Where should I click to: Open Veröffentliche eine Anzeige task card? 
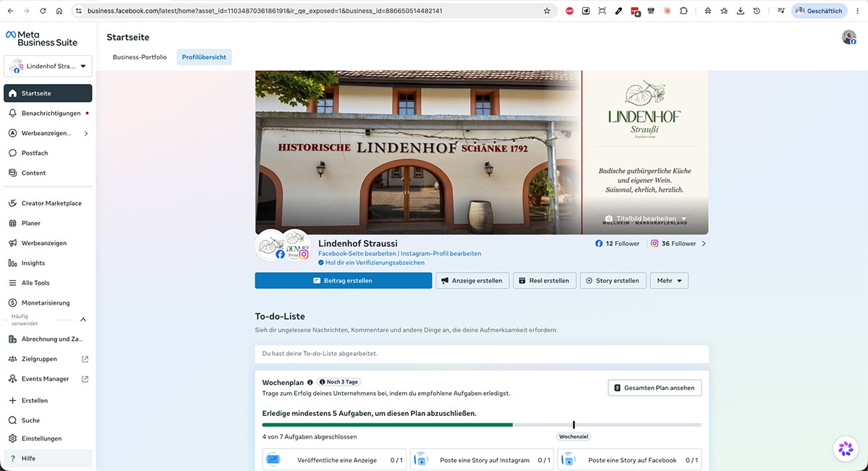click(334, 460)
